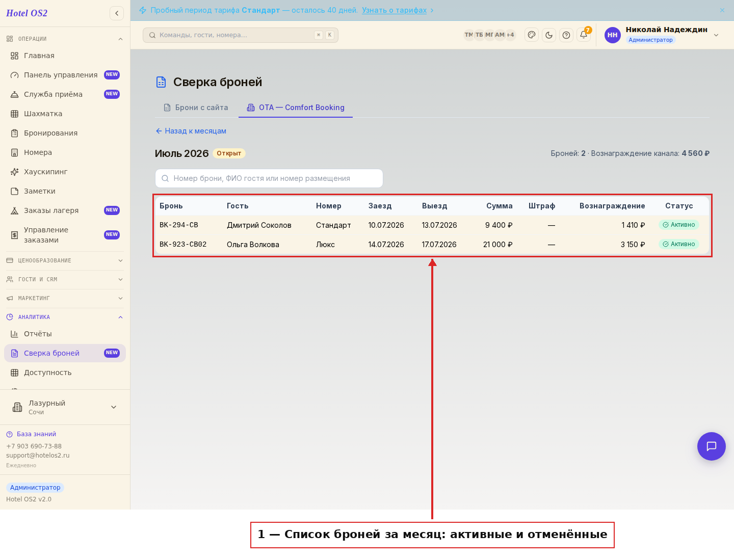734x560 pixels.
Task: Close the trial period banner
Action: (x=722, y=10)
